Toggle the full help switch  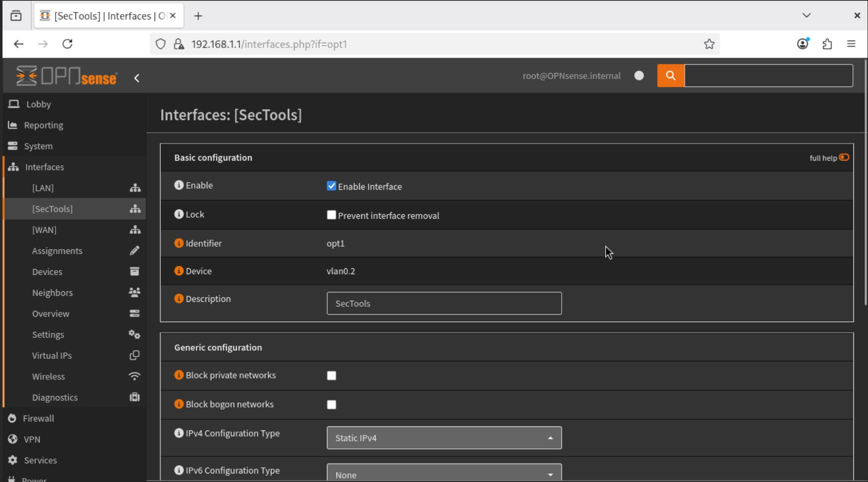point(844,158)
